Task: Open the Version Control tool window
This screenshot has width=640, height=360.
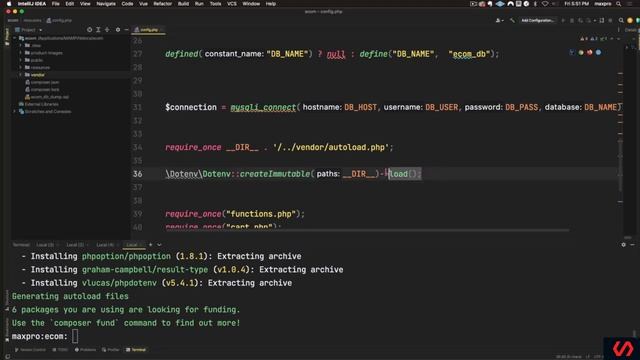Action: pyautogui.click(x=31, y=350)
